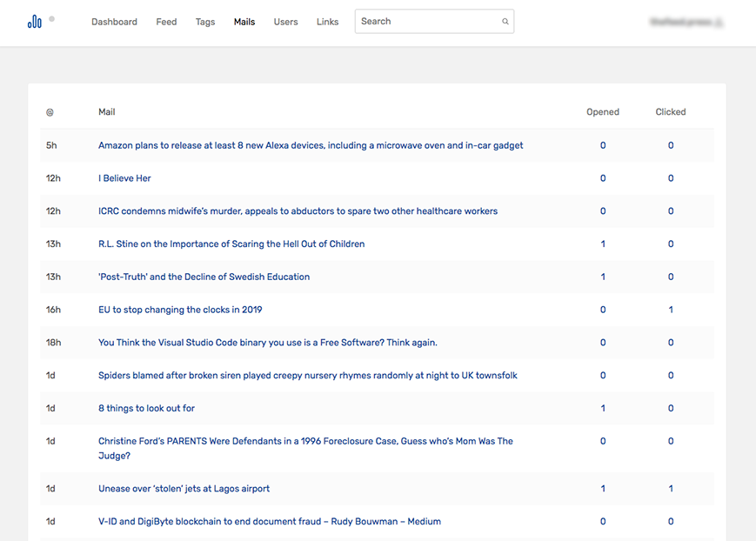The height and width of the screenshot is (541, 756).
Task: Open Christine Ford's PARENTS mail link
Action: click(305, 449)
